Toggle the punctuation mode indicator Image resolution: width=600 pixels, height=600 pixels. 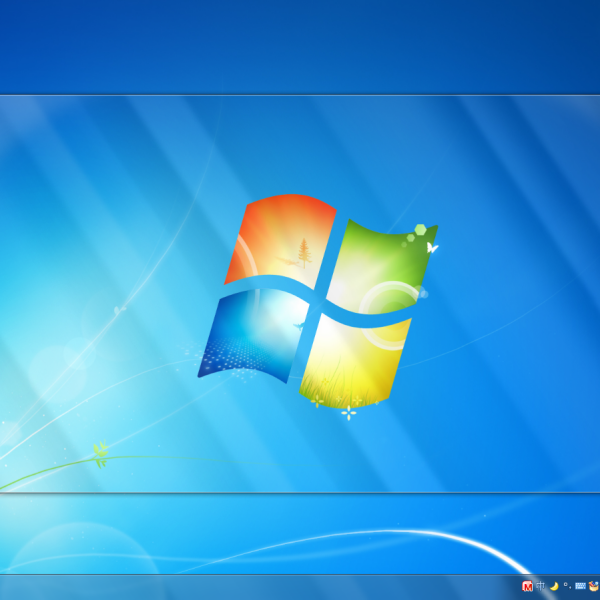[567, 586]
